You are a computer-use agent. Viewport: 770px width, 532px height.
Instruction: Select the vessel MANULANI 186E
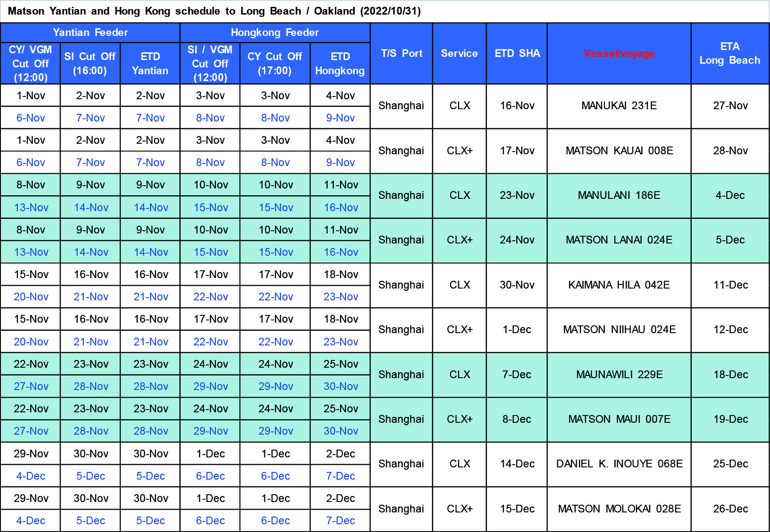619,196
